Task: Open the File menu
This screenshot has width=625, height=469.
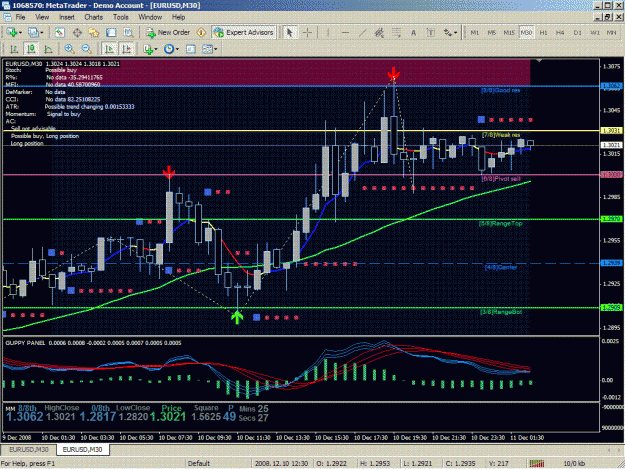Action: tap(20, 17)
